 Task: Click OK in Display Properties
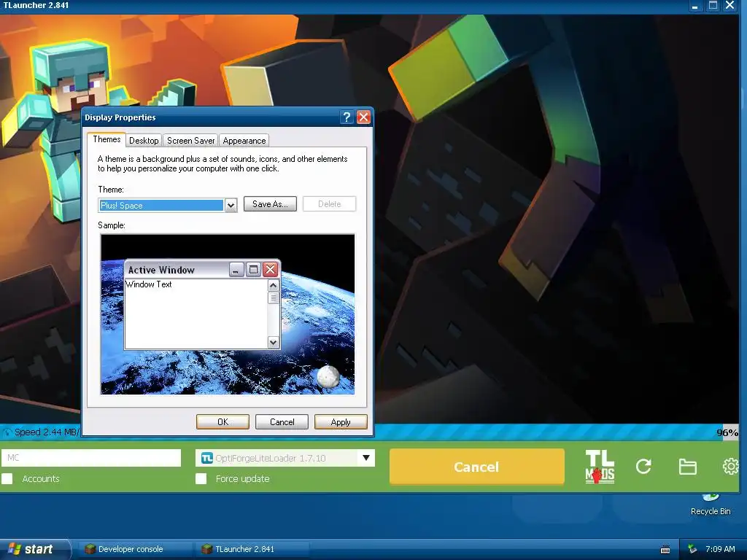(223, 422)
